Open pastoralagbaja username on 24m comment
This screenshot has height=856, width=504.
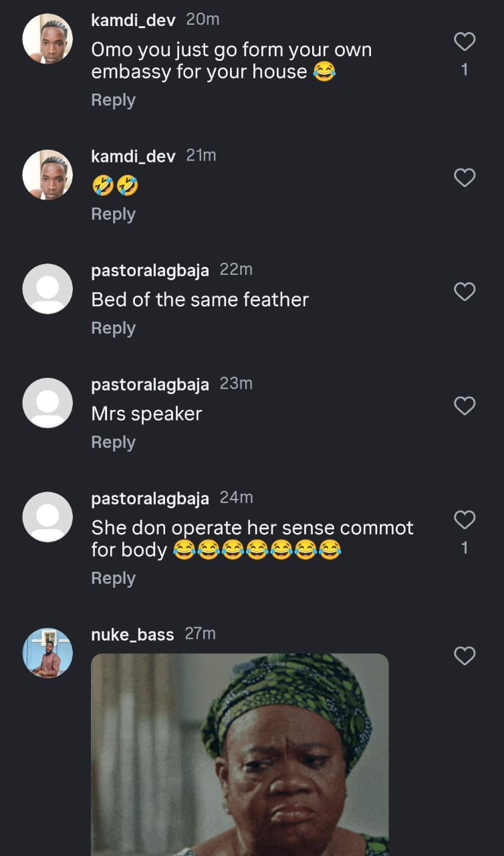(x=150, y=498)
